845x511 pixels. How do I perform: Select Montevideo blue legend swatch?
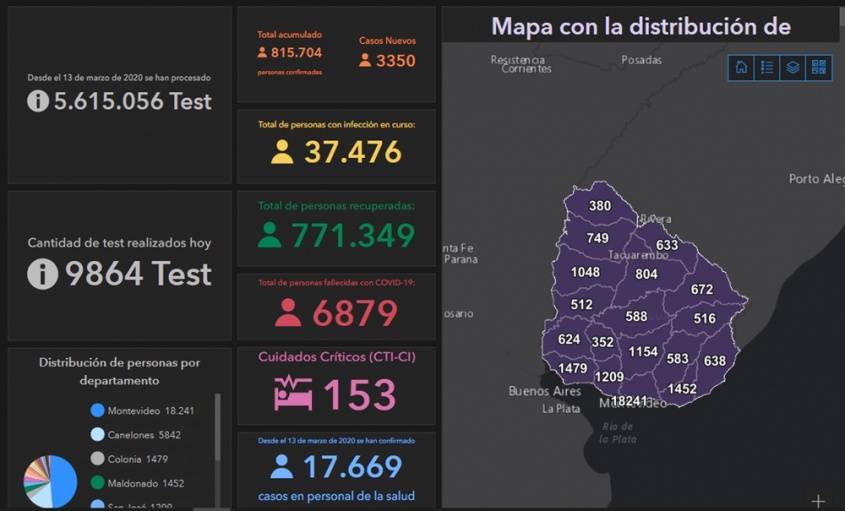point(97,410)
